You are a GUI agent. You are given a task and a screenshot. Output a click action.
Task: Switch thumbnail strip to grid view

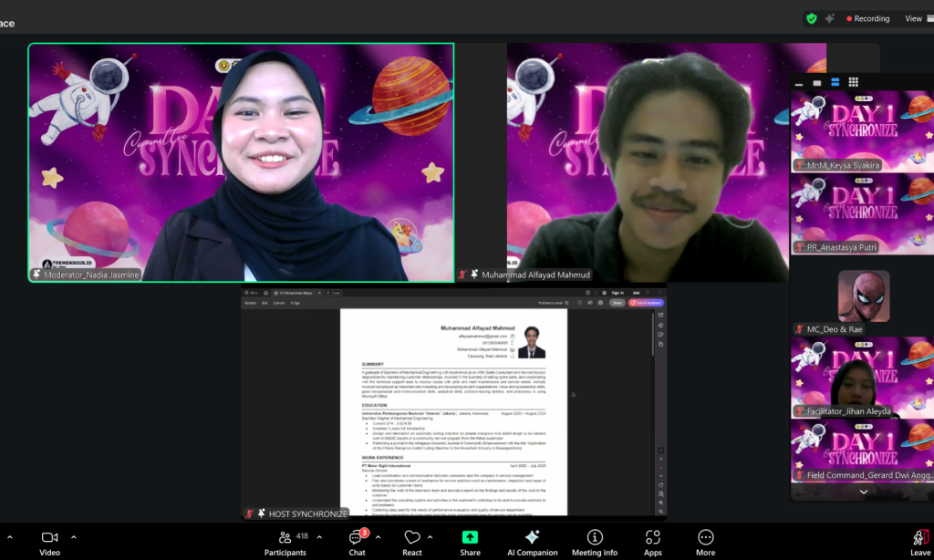click(854, 82)
